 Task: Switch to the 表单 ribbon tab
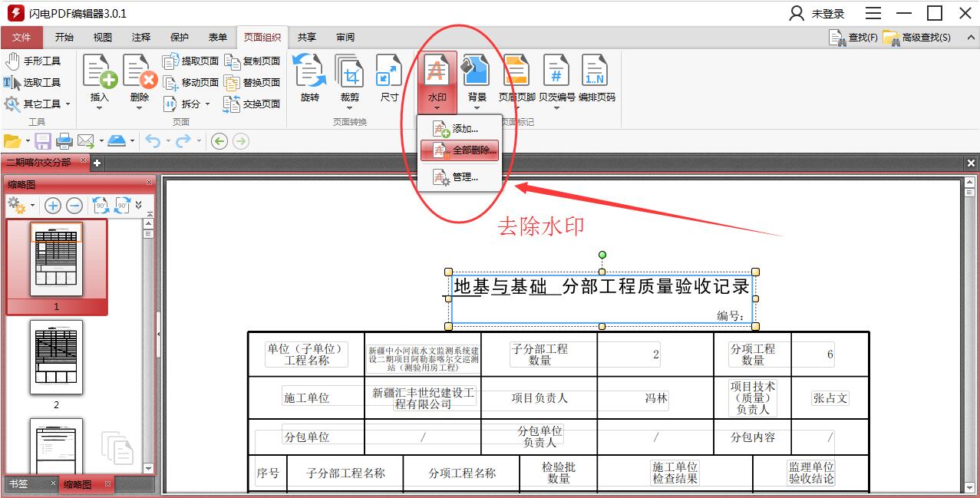click(x=218, y=37)
